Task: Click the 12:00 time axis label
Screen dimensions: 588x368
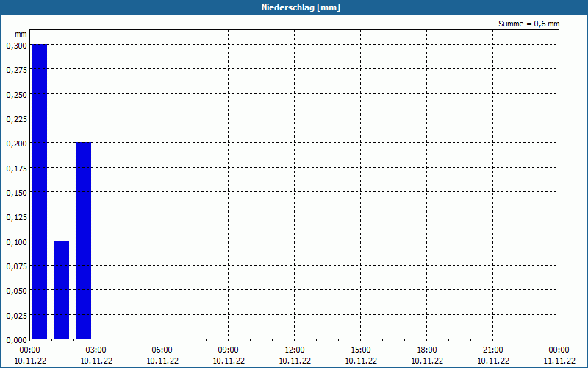Action: click(x=295, y=350)
